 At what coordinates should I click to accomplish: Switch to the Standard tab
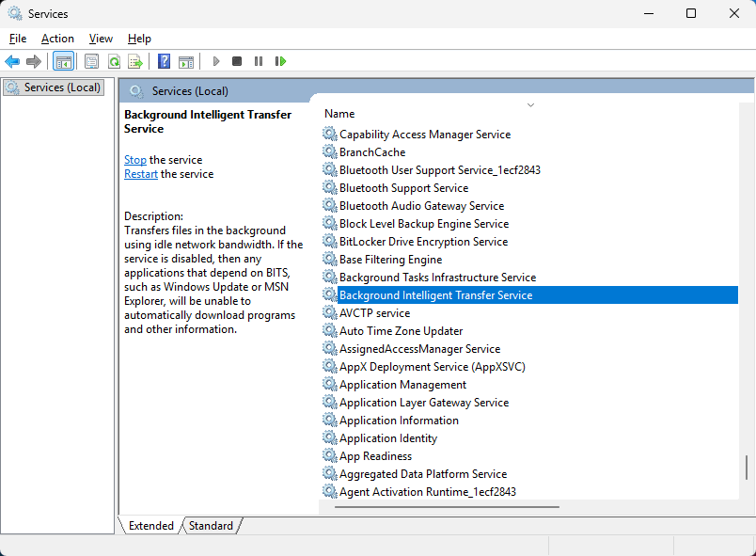(211, 526)
